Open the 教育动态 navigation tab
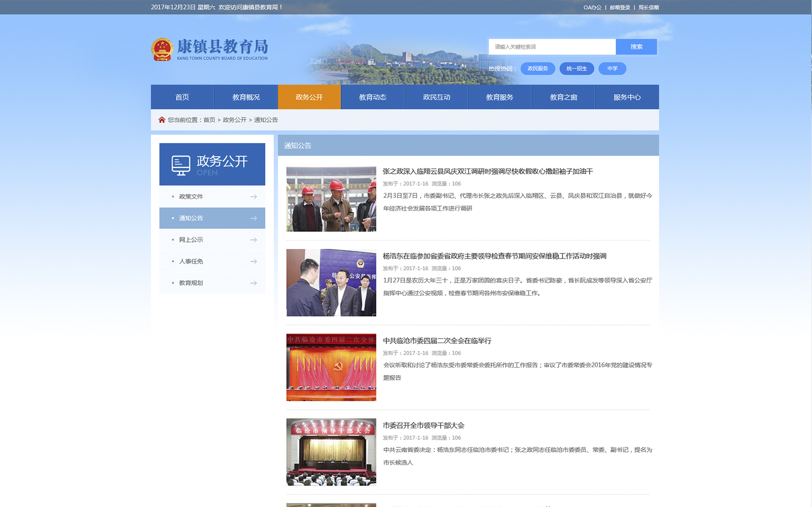 [372, 97]
